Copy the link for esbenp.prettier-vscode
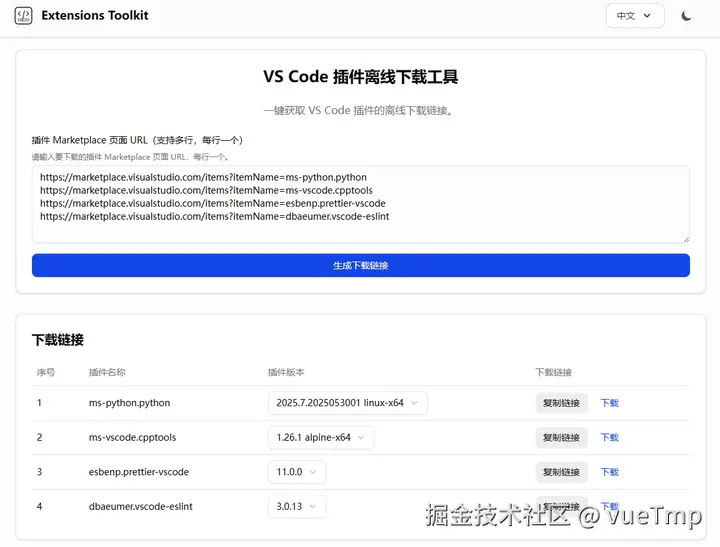The height and width of the screenshot is (547, 720). pos(561,472)
